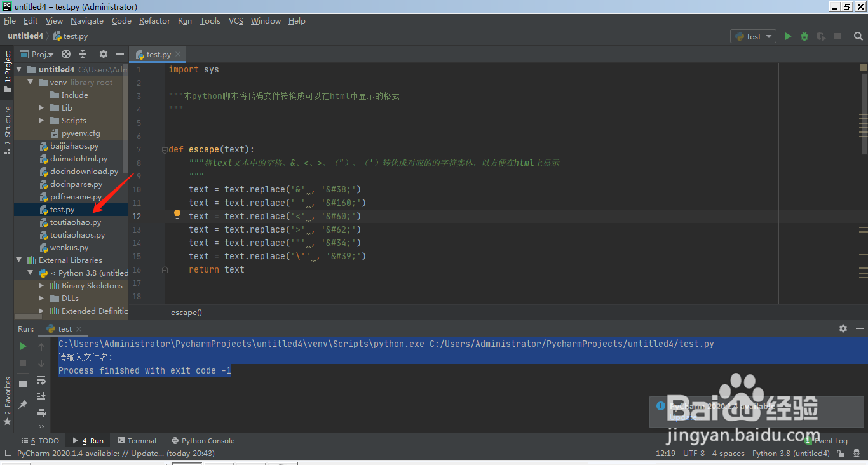Click the Stop square in the main toolbar

coord(837,37)
